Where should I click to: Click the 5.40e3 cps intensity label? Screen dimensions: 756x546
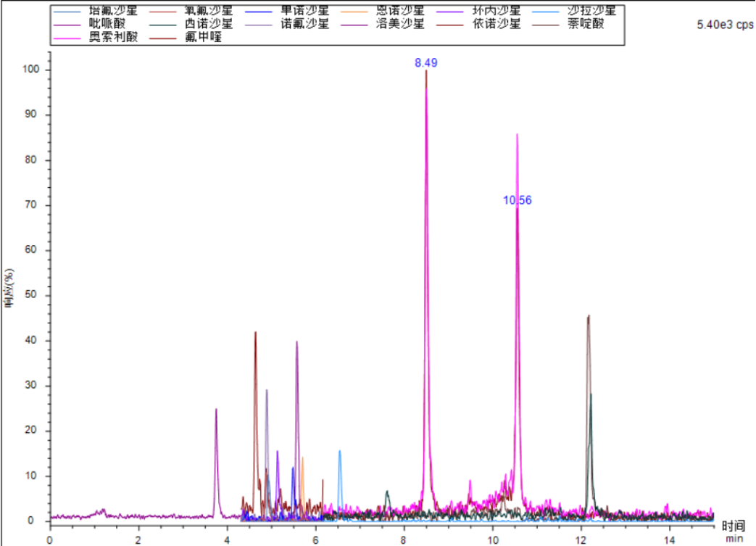[723, 25]
